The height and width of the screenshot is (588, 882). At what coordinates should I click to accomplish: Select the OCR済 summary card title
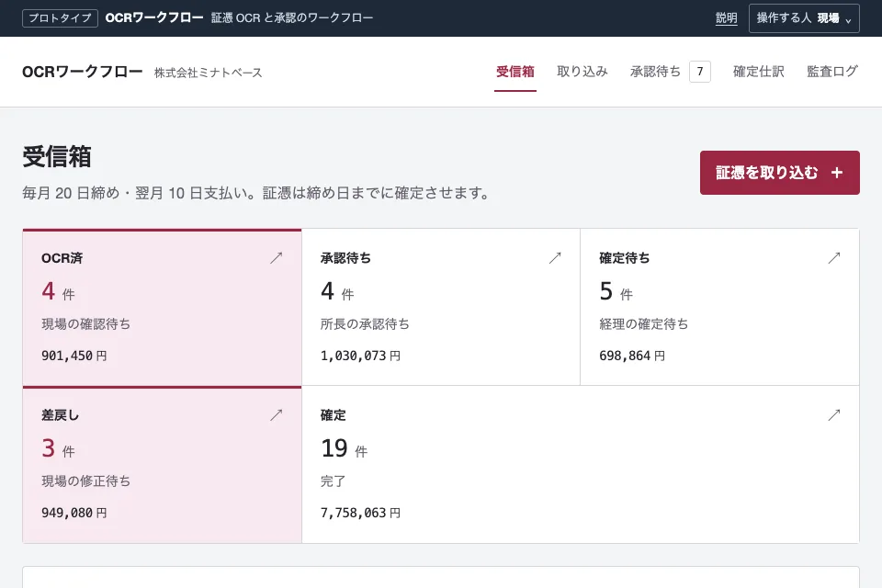[62, 257]
